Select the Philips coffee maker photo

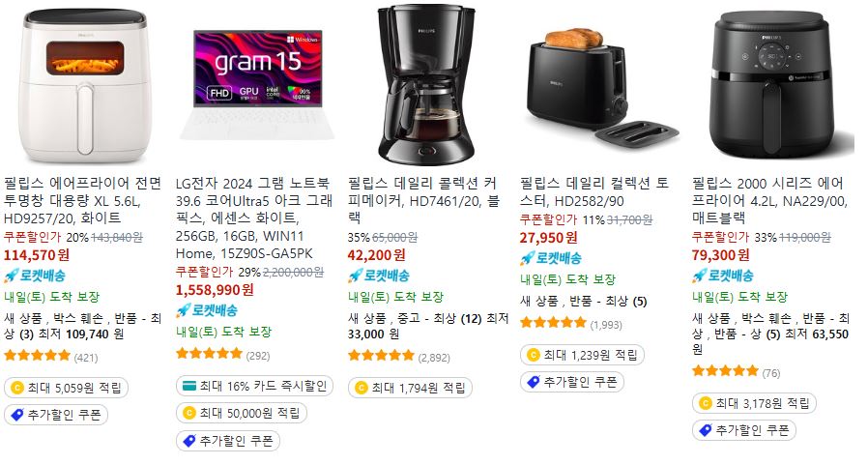(x=426, y=84)
